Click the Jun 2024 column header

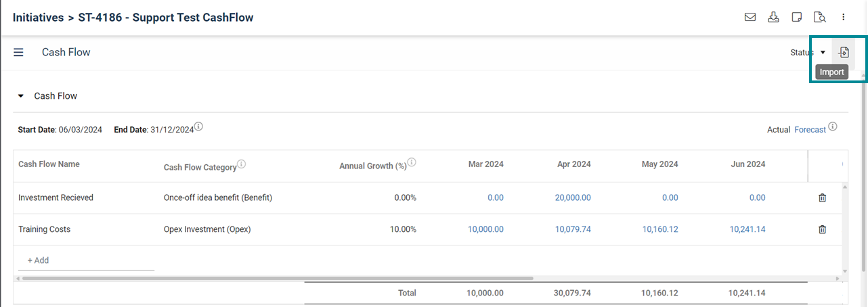coord(748,164)
